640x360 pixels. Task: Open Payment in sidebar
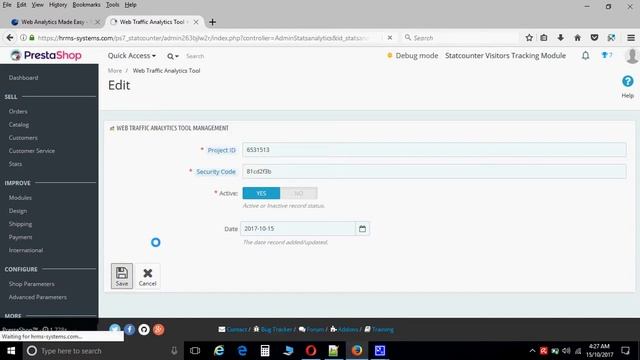tap(20, 237)
